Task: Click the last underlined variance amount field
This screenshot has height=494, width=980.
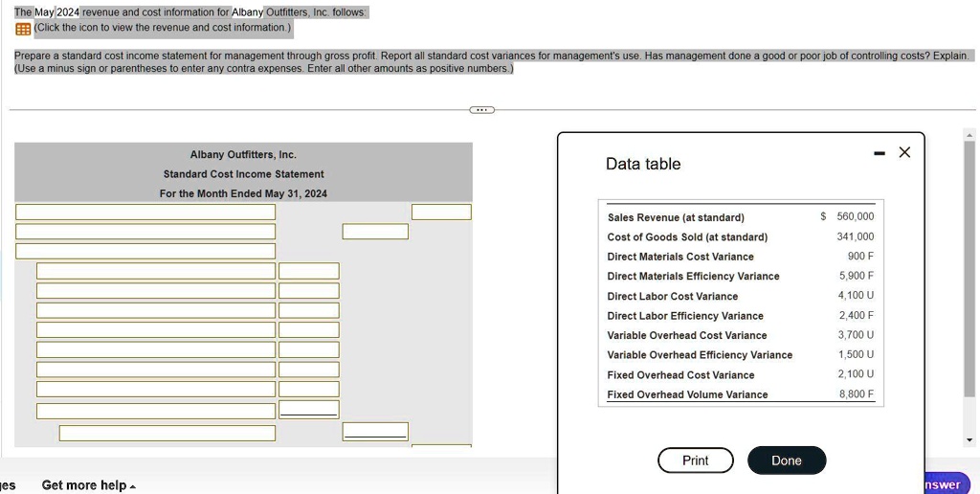Action: (x=309, y=410)
